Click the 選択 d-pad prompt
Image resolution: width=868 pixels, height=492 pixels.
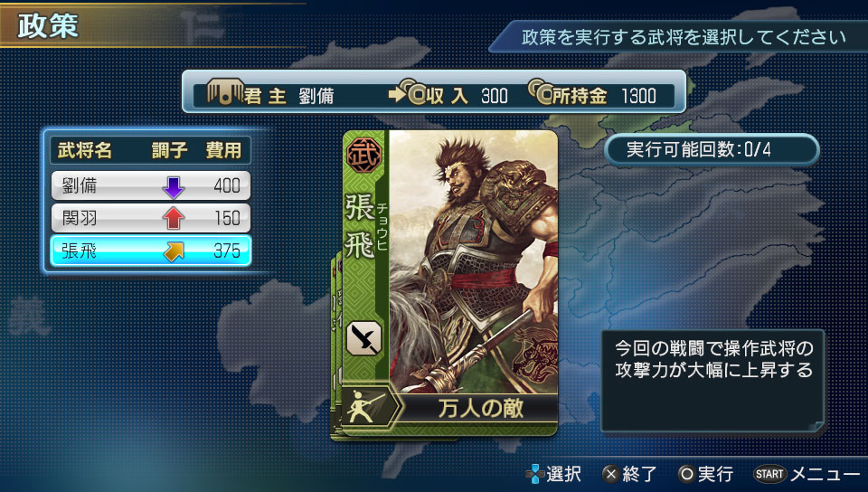[x=552, y=474]
